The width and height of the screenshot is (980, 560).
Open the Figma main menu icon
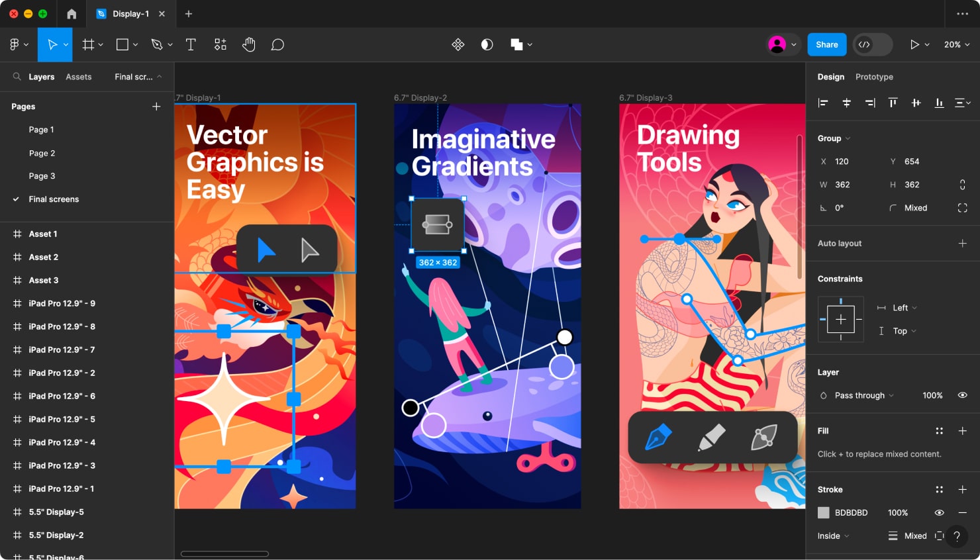[x=15, y=44]
